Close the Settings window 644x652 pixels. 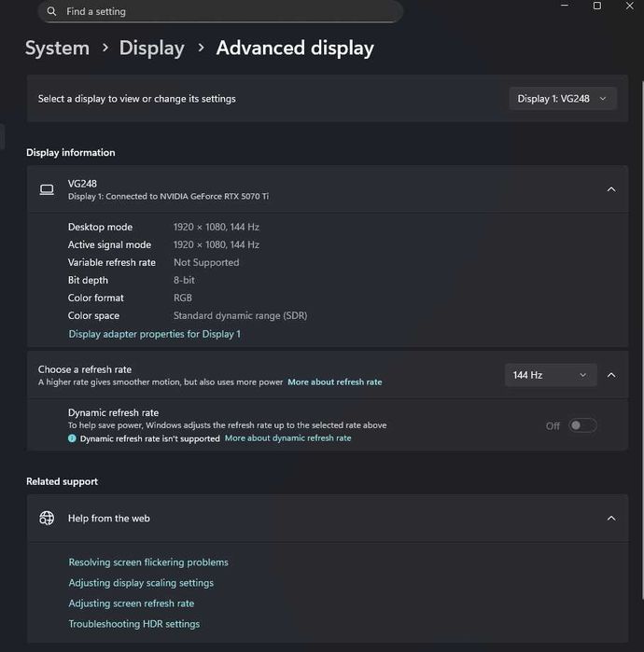(629, 6)
